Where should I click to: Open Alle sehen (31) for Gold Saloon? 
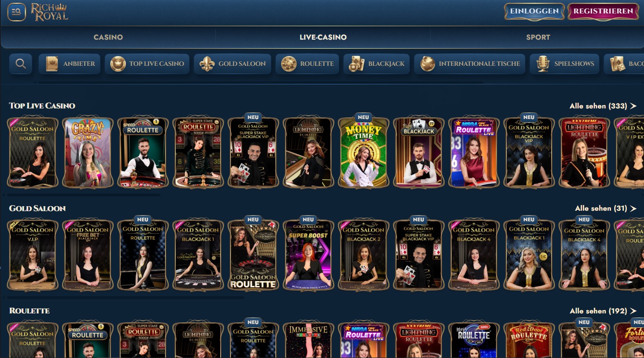coord(606,208)
